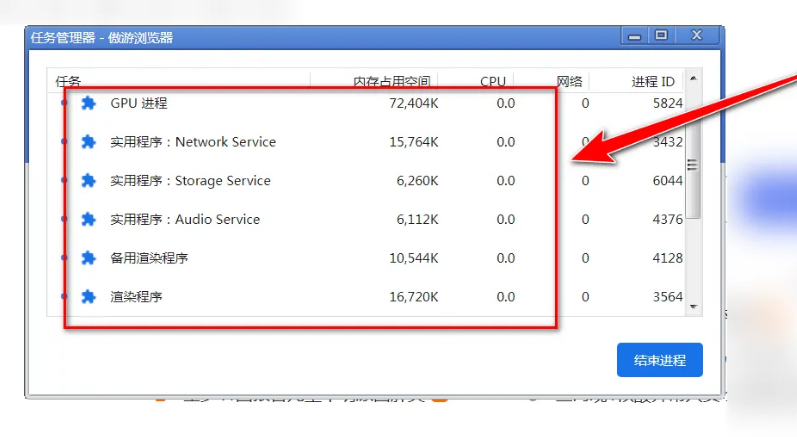Click process ID 6044
This screenshot has width=797, height=437.
[x=667, y=181]
